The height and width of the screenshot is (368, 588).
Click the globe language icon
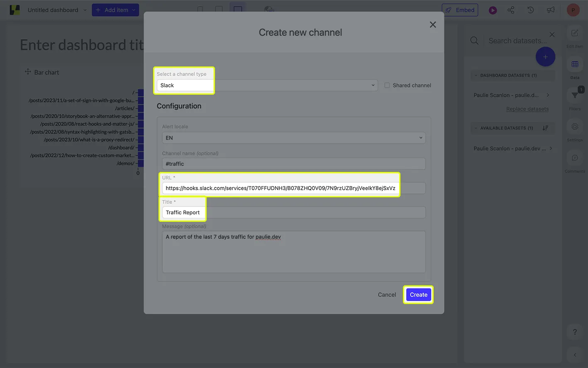(269, 10)
